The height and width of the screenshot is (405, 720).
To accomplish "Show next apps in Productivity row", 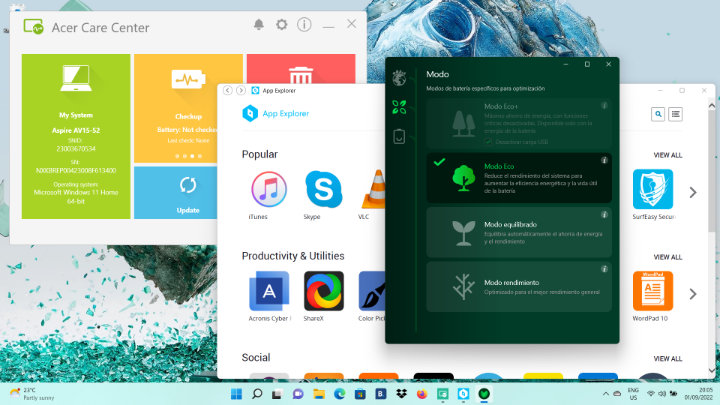I will tap(693, 294).
